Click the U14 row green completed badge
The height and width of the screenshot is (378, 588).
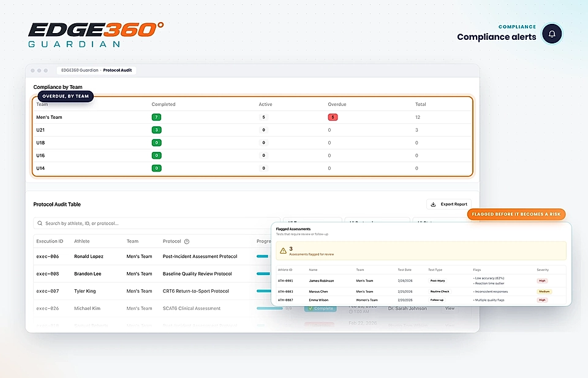pyautogui.click(x=156, y=168)
